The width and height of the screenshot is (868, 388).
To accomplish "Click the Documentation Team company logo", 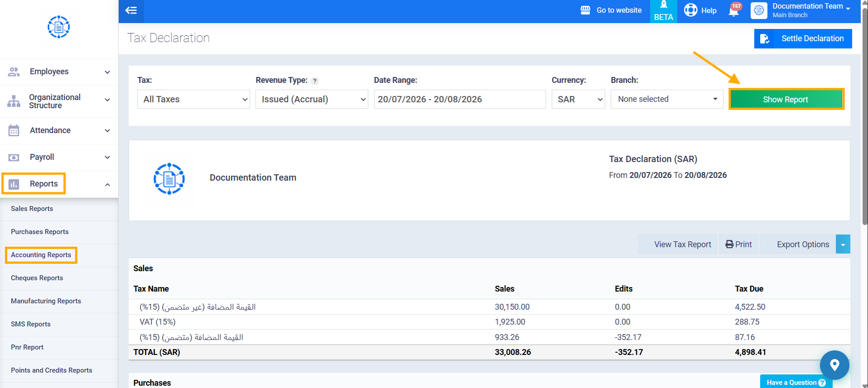I will click(169, 179).
